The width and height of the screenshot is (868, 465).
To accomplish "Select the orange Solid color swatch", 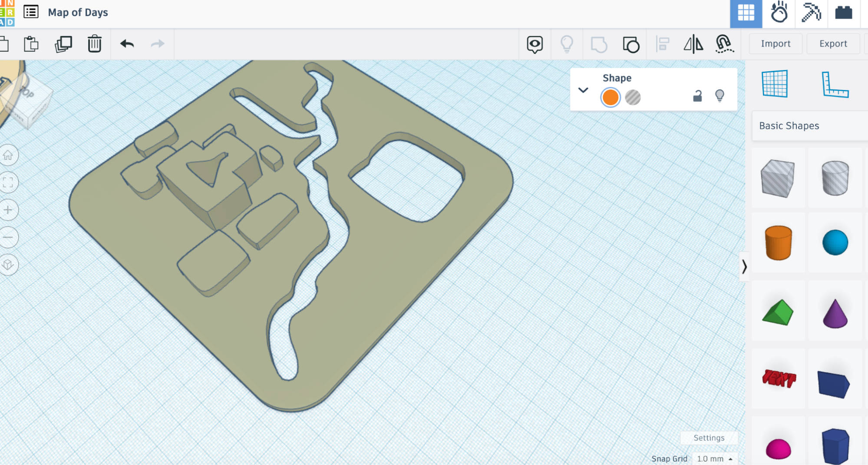I will [610, 97].
